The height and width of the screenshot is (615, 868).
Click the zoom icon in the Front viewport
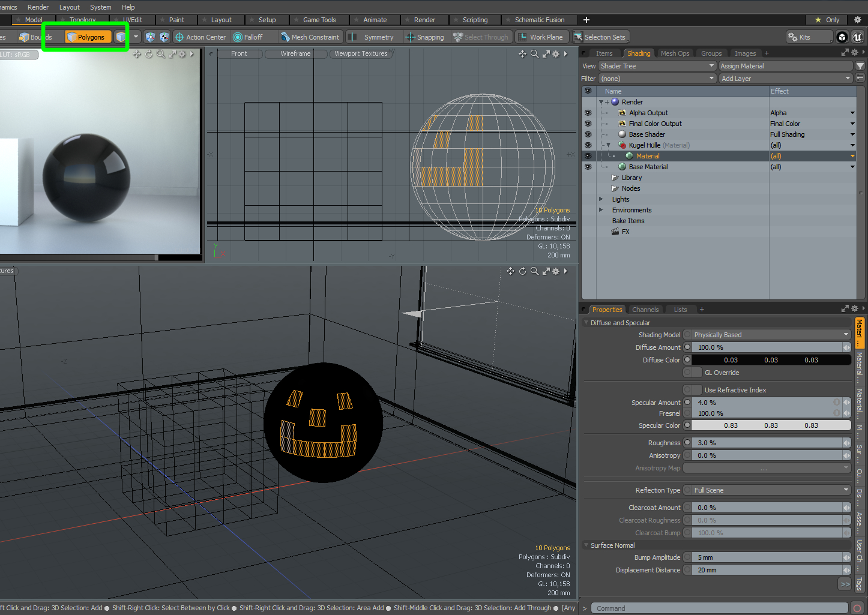coord(534,54)
